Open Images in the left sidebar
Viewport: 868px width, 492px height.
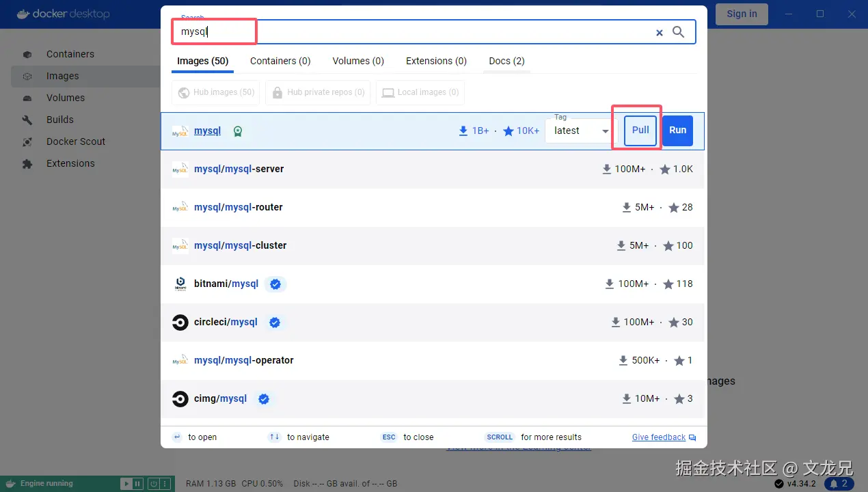click(x=86, y=76)
